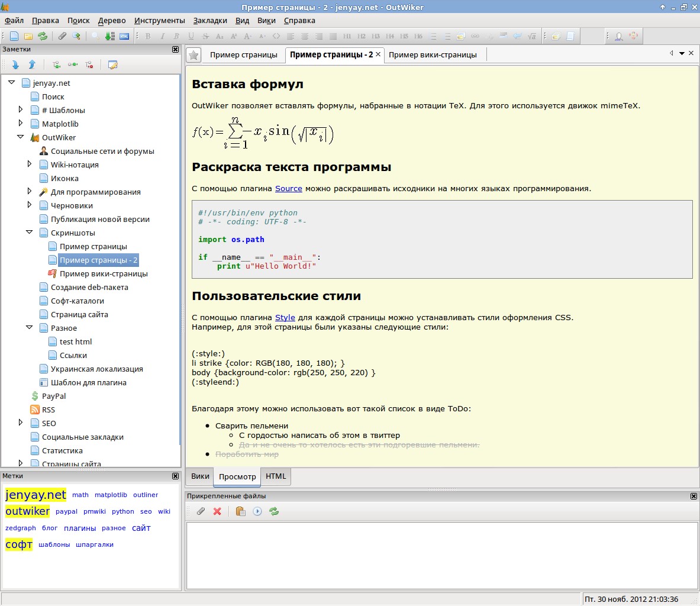Expand the Wiki-нотация tree node
The image size is (700, 606).
point(30,164)
